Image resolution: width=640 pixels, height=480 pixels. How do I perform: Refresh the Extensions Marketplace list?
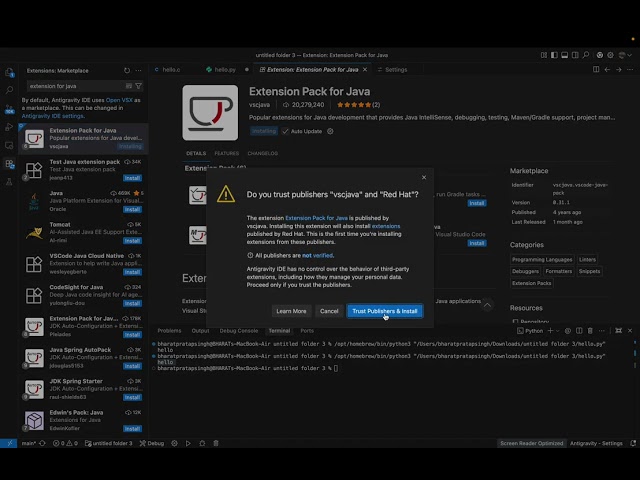(x=127, y=71)
